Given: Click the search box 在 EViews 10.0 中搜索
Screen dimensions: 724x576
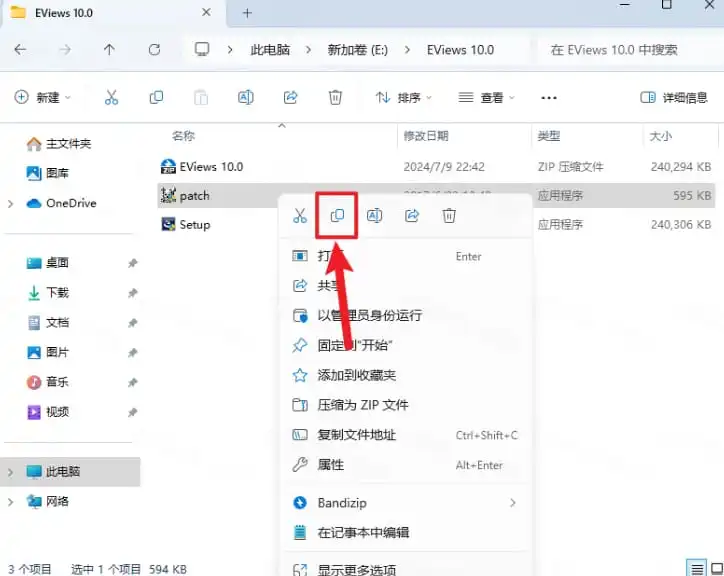Looking at the screenshot, I should 630,49.
